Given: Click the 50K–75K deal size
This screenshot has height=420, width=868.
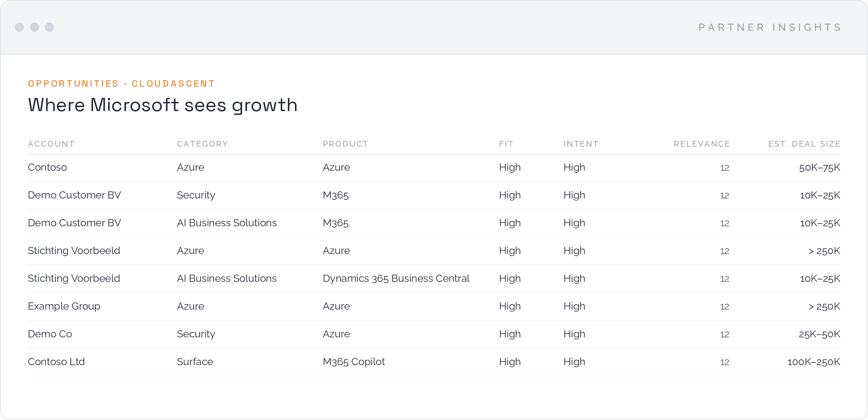Looking at the screenshot, I should point(820,167).
